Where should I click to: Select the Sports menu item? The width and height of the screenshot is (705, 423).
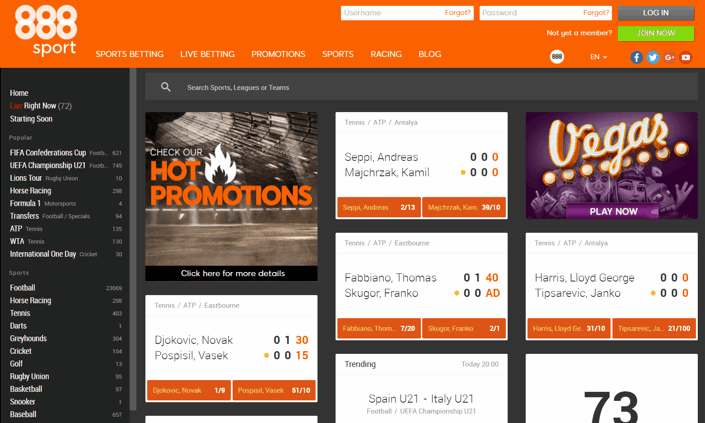tap(338, 54)
